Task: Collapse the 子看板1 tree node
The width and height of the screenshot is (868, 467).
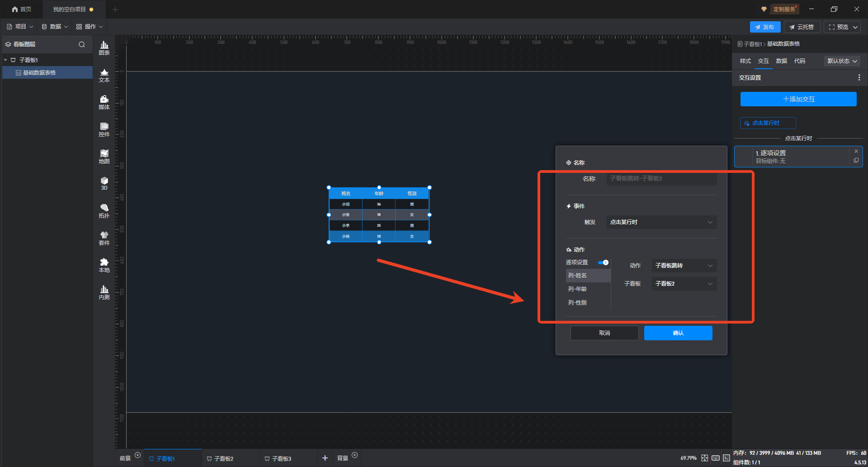Action: tap(5, 60)
